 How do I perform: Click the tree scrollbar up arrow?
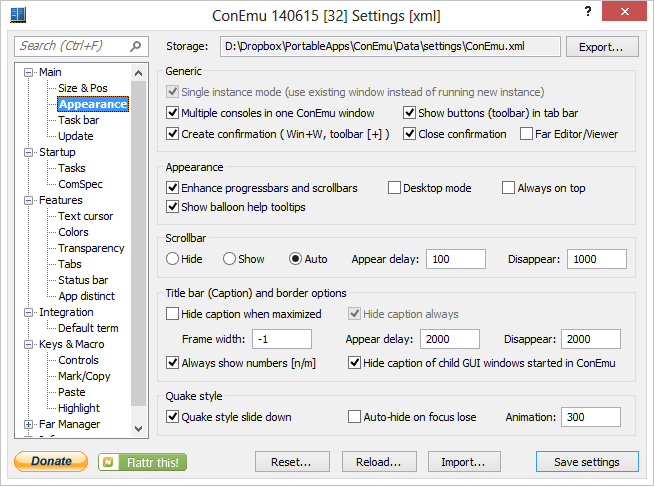point(138,73)
